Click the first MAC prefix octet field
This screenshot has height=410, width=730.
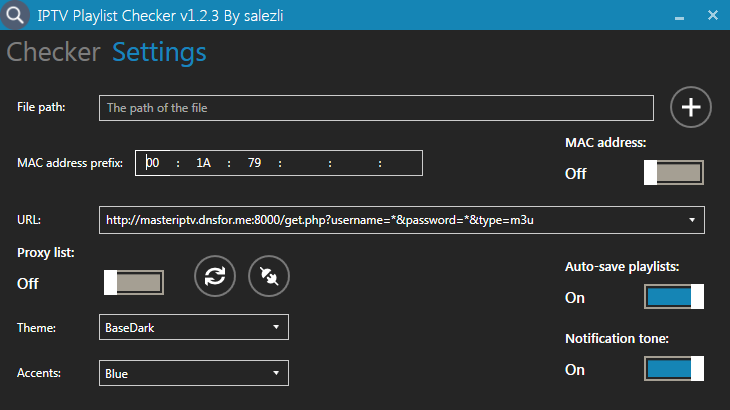pos(153,163)
